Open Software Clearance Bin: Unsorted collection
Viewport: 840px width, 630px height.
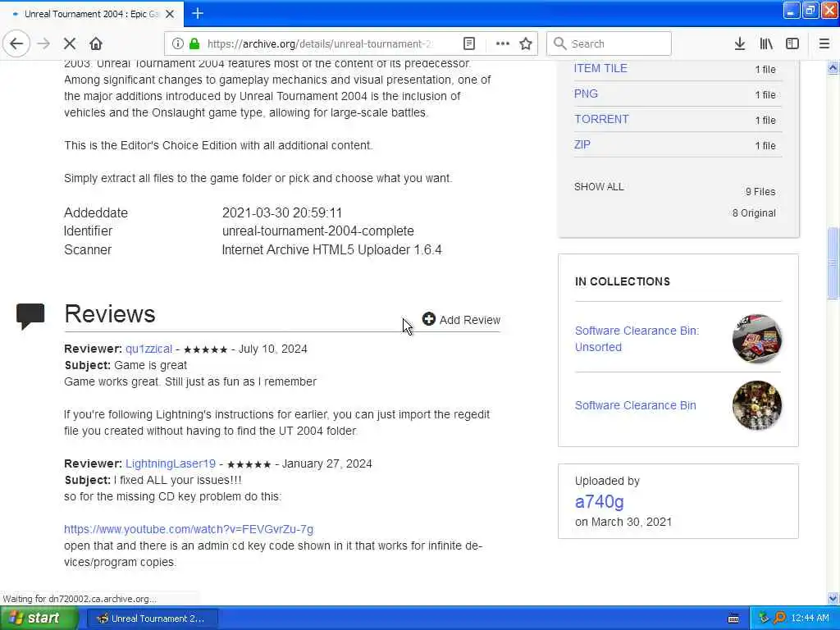click(x=637, y=339)
